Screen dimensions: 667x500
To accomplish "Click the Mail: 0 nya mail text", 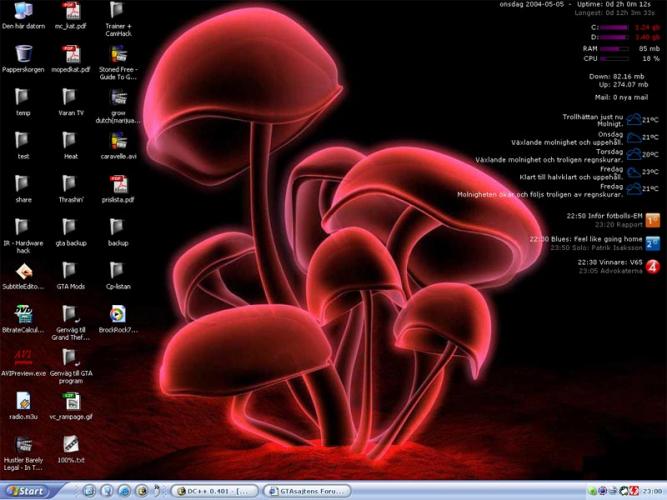I will pyautogui.click(x=621, y=98).
